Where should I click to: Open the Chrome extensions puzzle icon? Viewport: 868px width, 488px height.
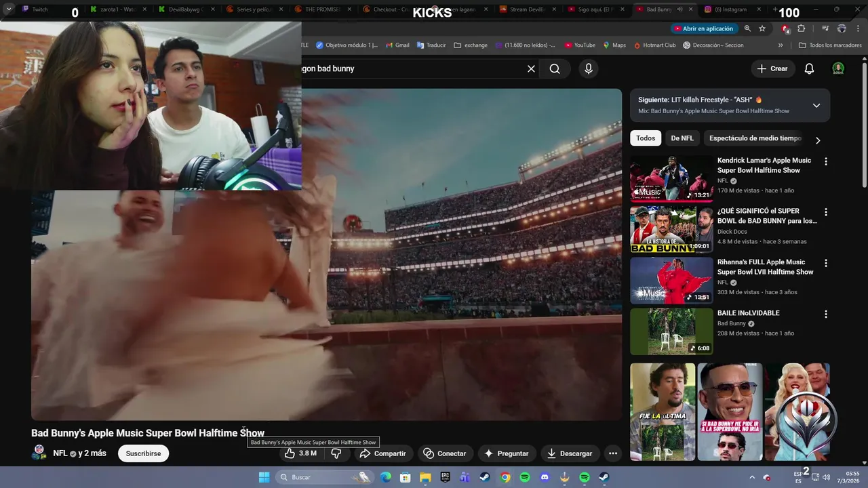pos(802,28)
